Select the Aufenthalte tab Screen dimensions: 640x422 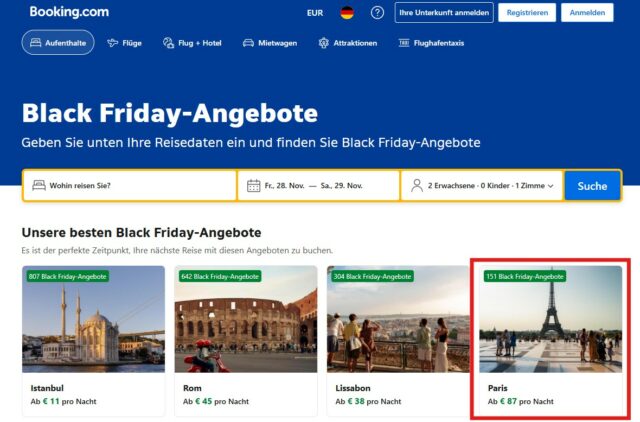coord(58,43)
